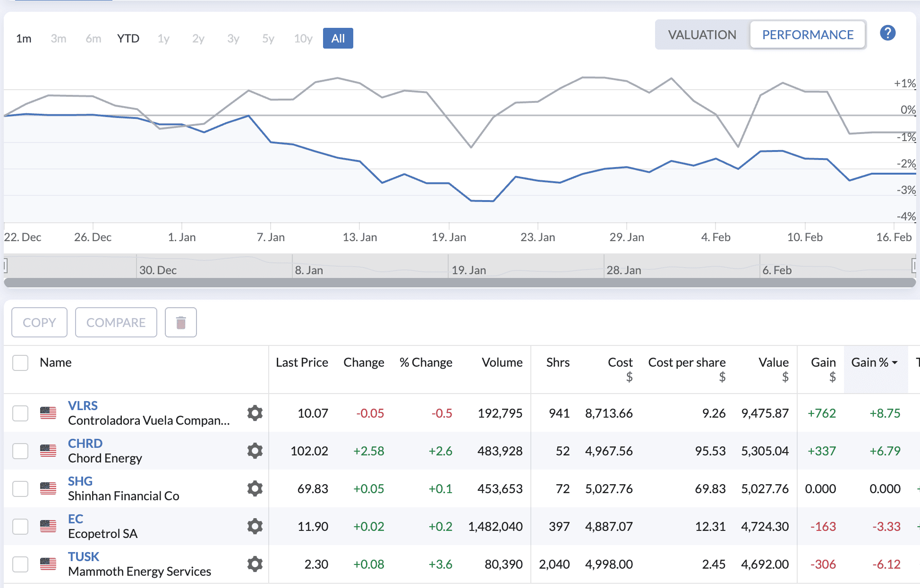920x588 pixels.
Task: Select the PERFORMANCE tab
Action: click(x=808, y=35)
